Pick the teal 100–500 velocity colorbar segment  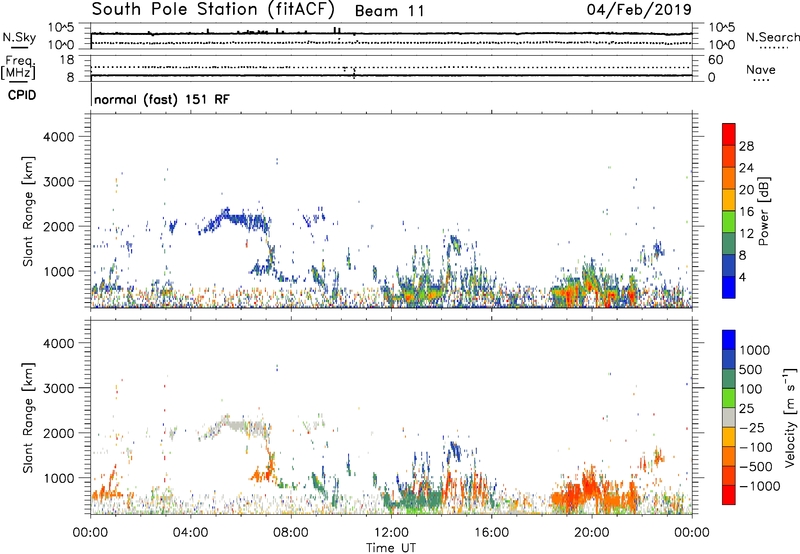point(729,379)
